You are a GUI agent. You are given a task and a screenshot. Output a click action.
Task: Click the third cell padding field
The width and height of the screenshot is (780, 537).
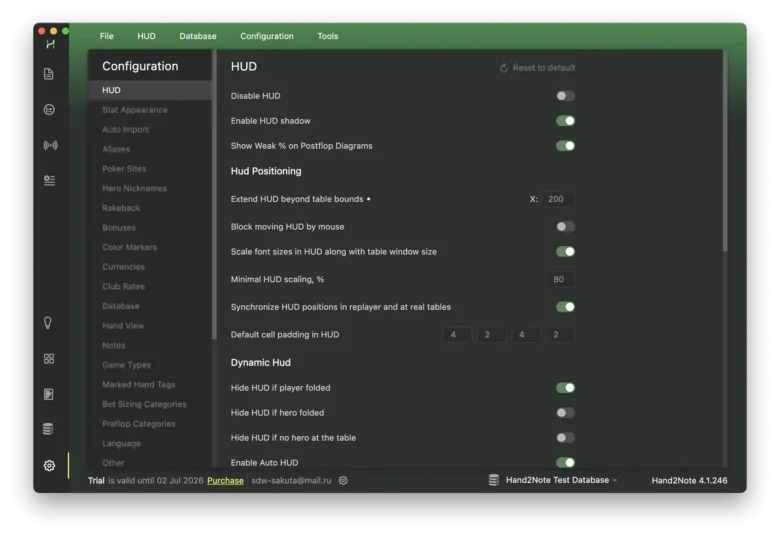526,335
